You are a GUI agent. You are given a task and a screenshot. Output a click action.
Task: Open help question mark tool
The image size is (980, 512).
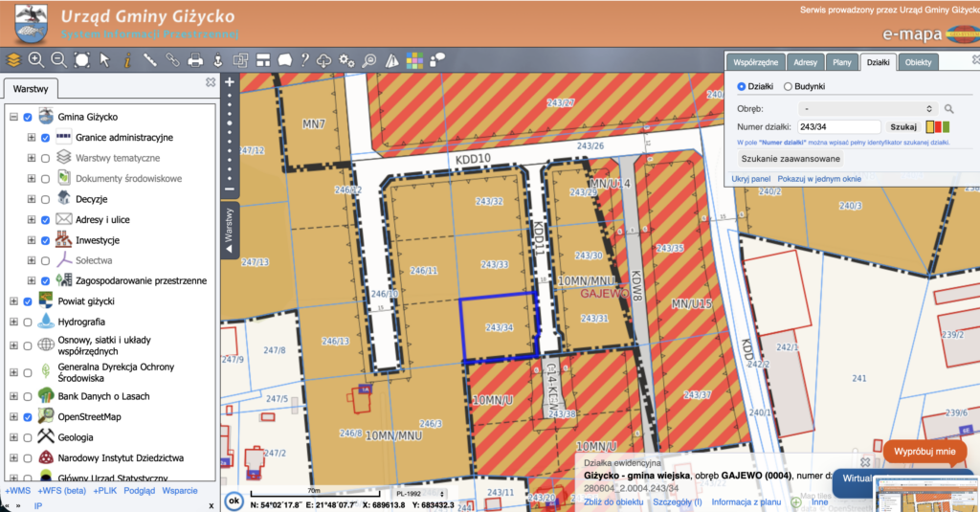(304, 60)
